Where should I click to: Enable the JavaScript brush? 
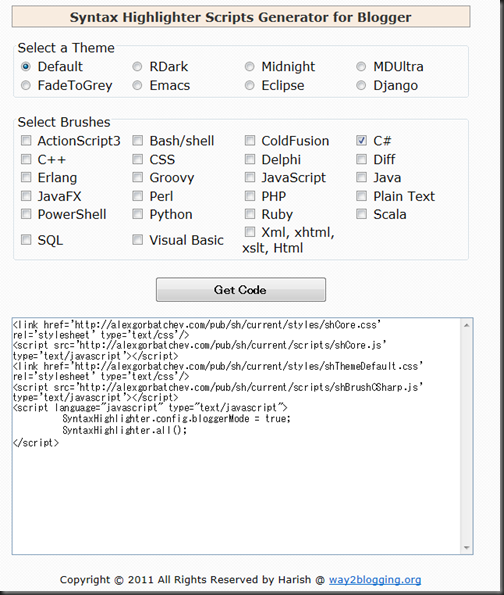pyautogui.click(x=250, y=177)
